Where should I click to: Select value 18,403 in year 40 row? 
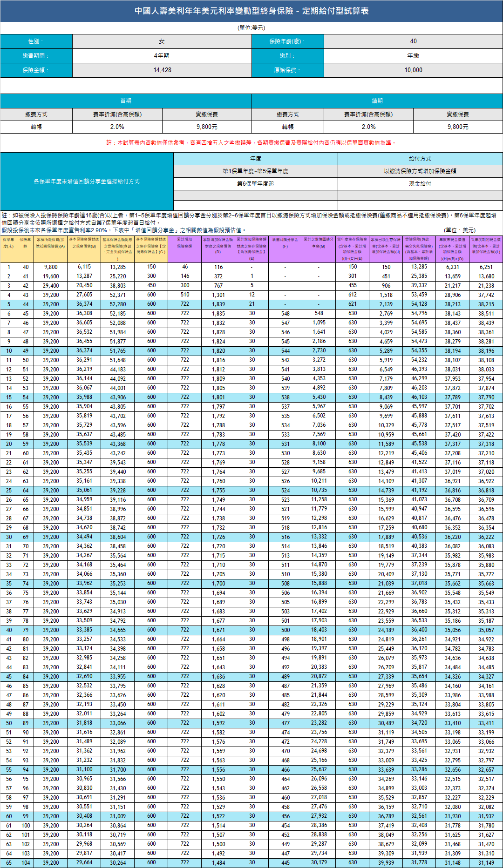pos(319,630)
